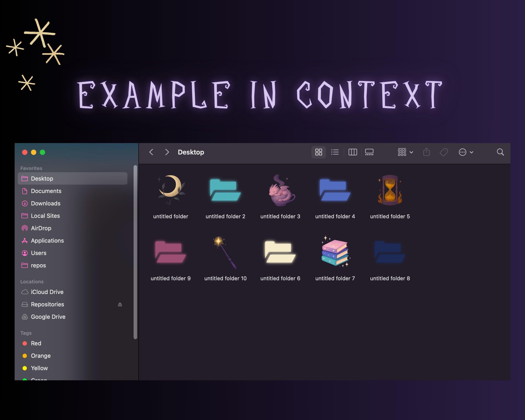Open Downloads in the sidebar

(x=73, y=203)
